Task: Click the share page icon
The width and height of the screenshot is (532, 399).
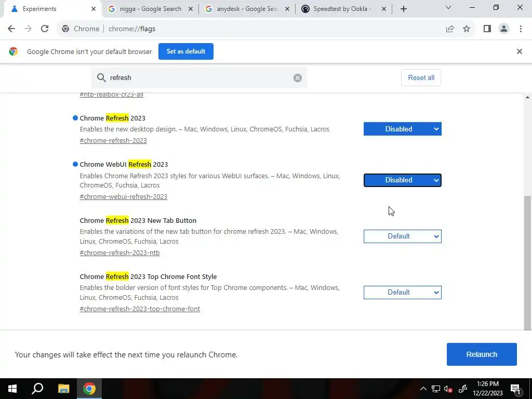Action: tap(450, 29)
